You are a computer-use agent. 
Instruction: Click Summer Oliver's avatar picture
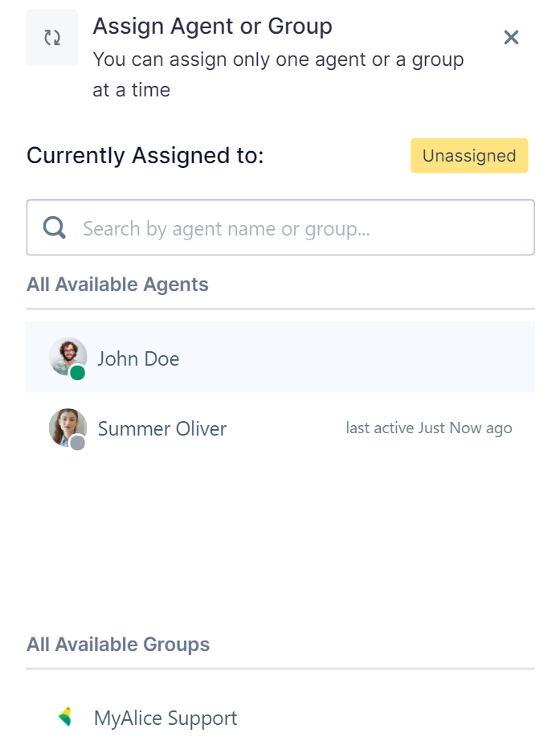pyautogui.click(x=67, y=427)
